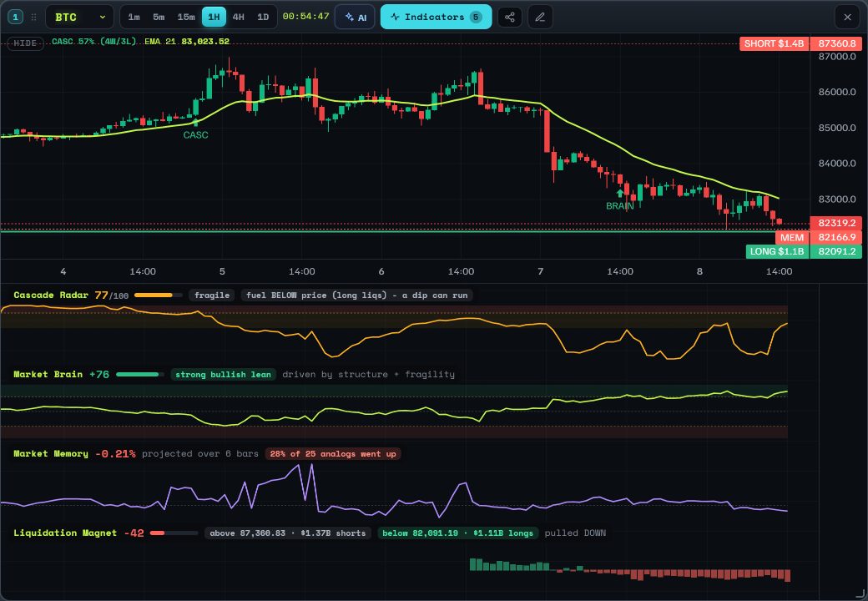Open the AI assistant button
868x601 pixels.
pyautogui.click(x=356, y=18)
